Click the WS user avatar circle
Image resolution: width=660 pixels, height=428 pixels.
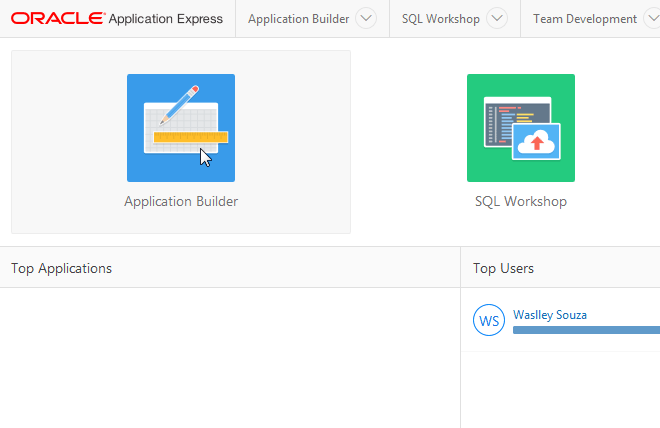[489, 320]
